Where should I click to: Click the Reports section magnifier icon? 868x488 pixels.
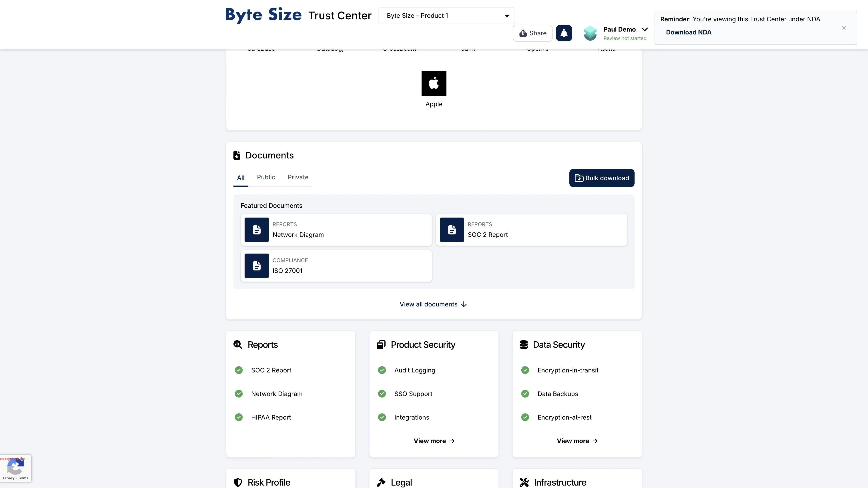(x=238, y=344)
